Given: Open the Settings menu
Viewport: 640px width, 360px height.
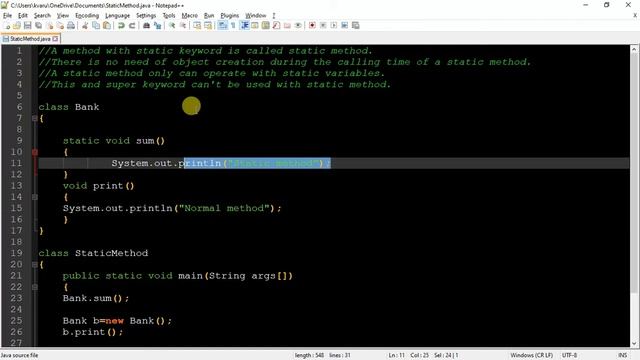Looking at the screenshot, I should (x=146, y=16).
